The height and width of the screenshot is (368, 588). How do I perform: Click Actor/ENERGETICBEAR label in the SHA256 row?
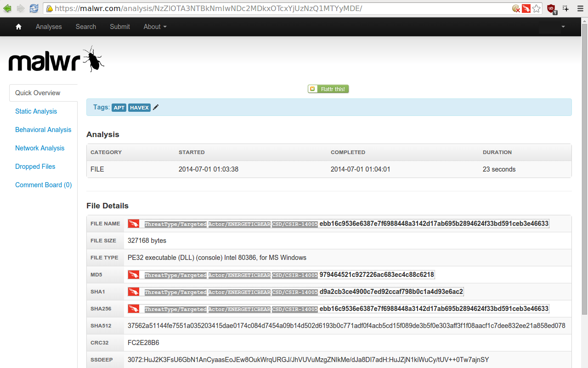239,310
